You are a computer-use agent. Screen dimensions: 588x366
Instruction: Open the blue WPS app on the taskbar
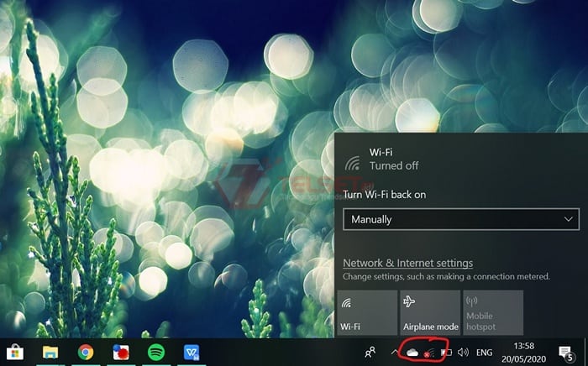[192, 353]
